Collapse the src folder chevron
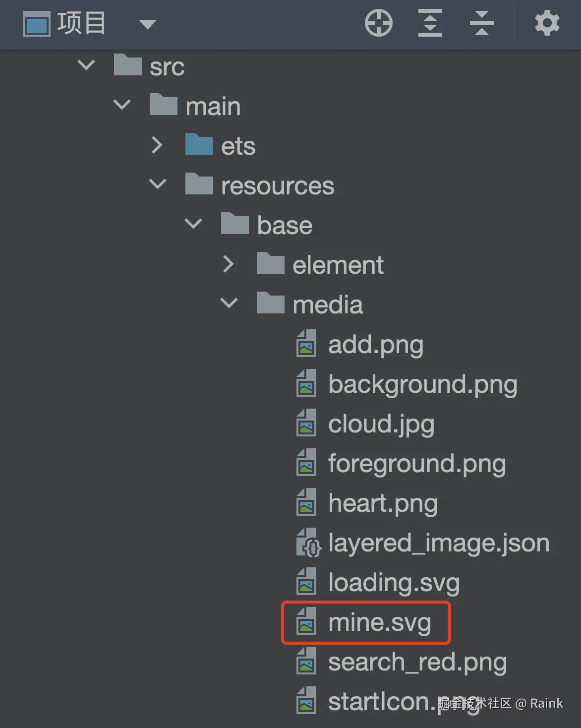Image resolution: width=581 pixels, height=728 pixels. tap(86, 65)
